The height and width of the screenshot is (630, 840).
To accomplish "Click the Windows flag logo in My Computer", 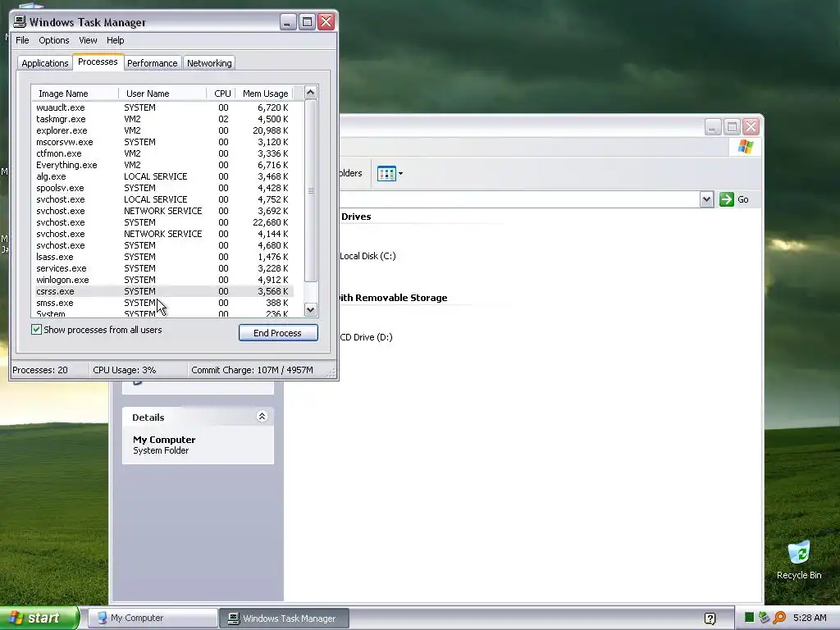I will pyautogui.click(x=745, y=147).
